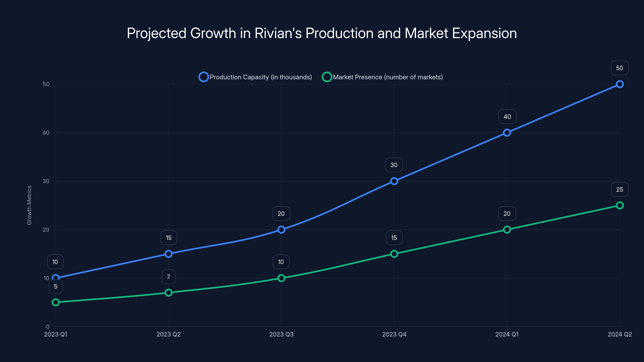The image size is (644, 362).
Task: Select Production Capacity point at 2024 Q1
Action: point(507,133)
